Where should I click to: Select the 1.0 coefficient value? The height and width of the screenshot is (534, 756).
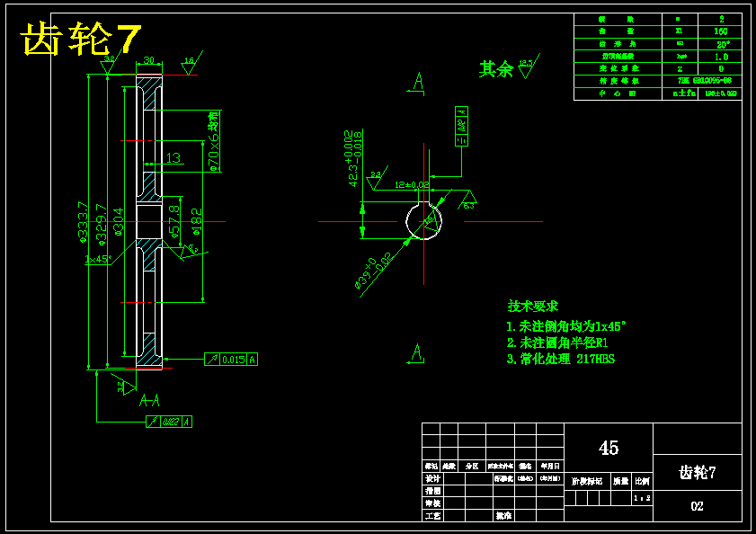tap(721, 57)
